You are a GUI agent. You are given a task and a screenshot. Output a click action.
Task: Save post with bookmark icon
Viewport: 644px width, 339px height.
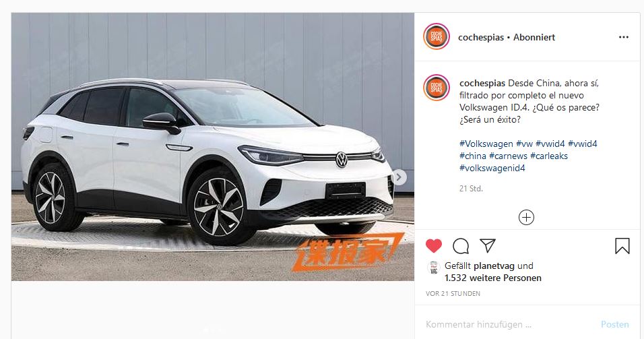[x=622, y=246]
